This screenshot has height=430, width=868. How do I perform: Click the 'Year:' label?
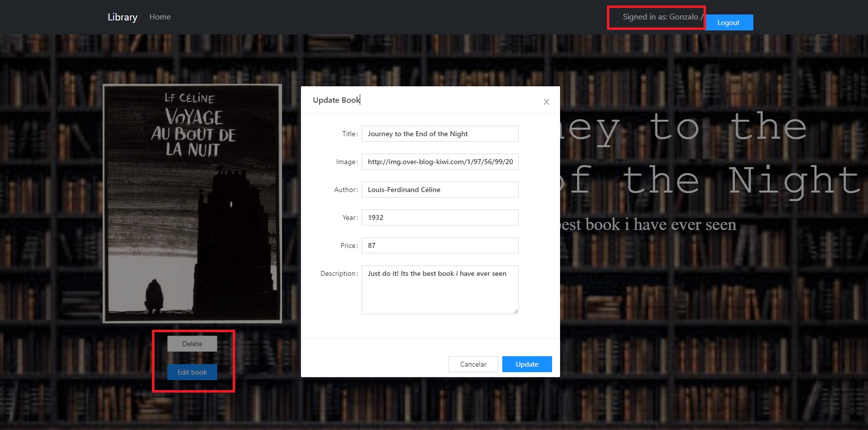point(350,217)
